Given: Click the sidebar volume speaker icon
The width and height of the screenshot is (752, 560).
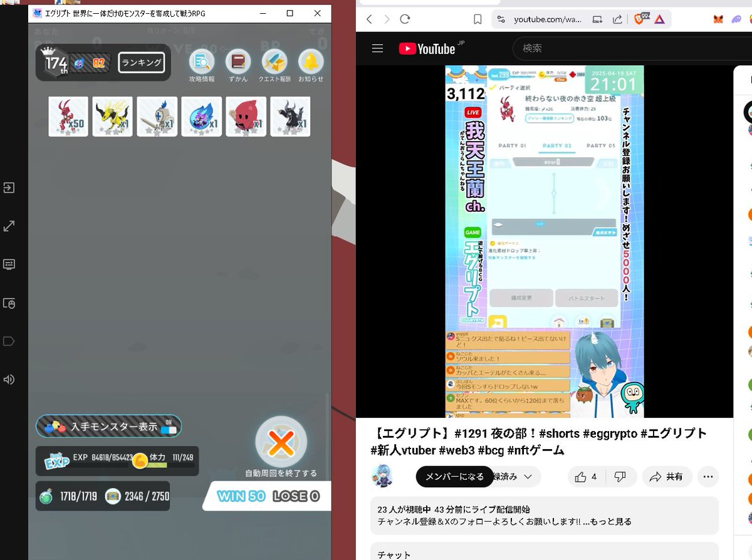Looking at the screenshot, I should 9,380.
